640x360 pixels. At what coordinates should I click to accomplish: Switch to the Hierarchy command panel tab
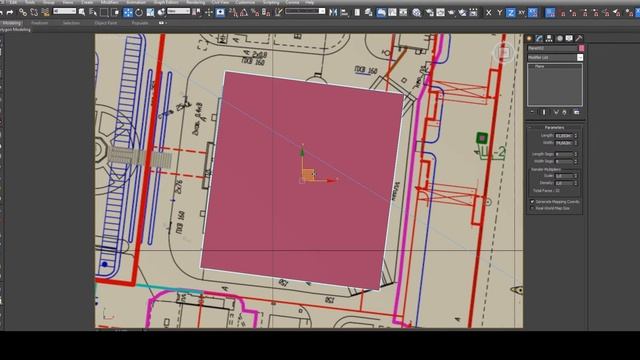pyautogui.click(x=549, y=38)
